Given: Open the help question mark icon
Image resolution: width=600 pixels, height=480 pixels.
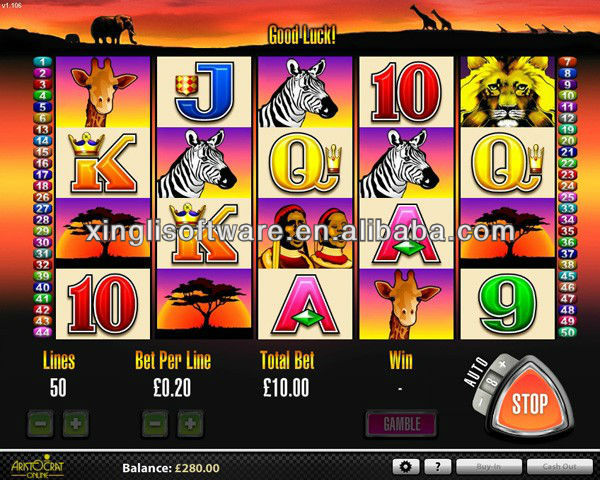Looking at the screenshot, I should coord(437,467).
